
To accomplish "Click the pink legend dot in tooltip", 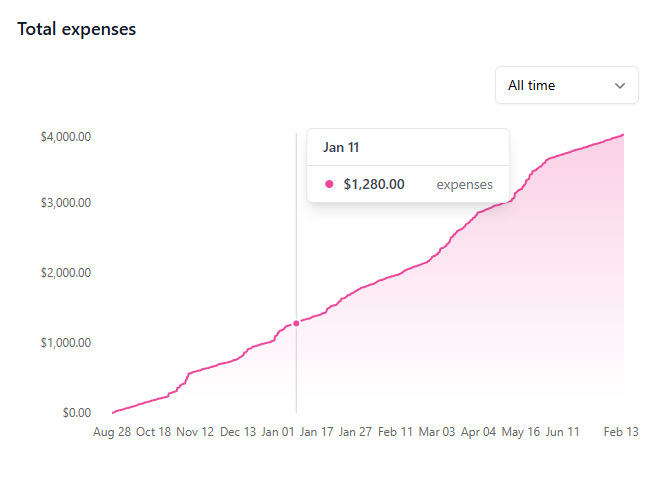I will pos(329,184).
